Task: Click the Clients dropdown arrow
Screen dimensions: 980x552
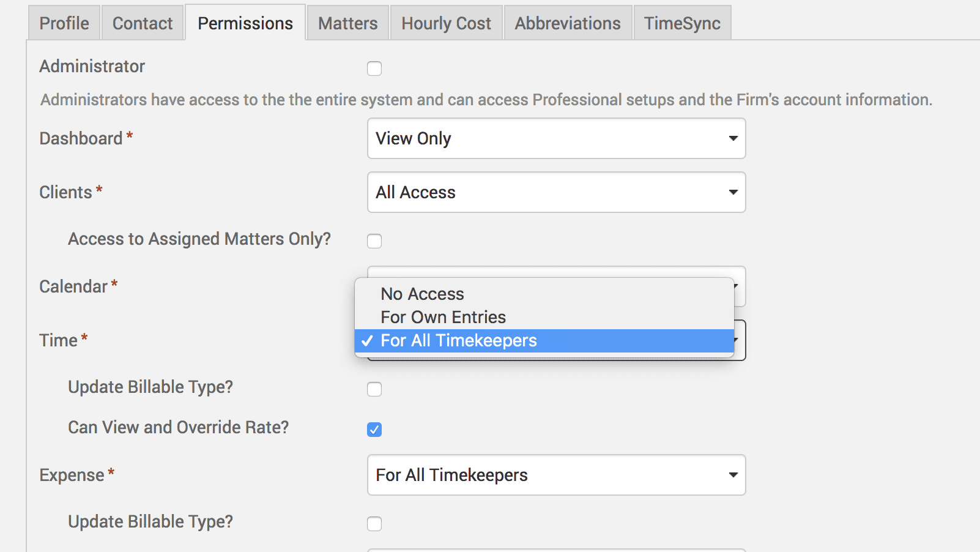Action: point(733,192)
